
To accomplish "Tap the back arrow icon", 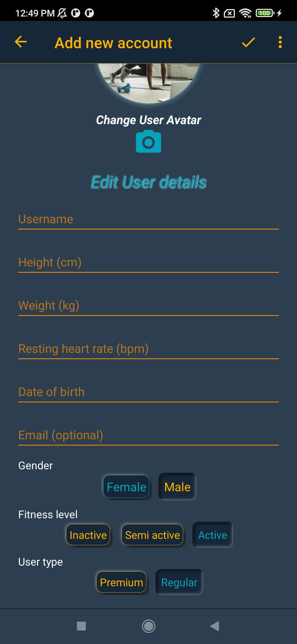I will 21,42.
